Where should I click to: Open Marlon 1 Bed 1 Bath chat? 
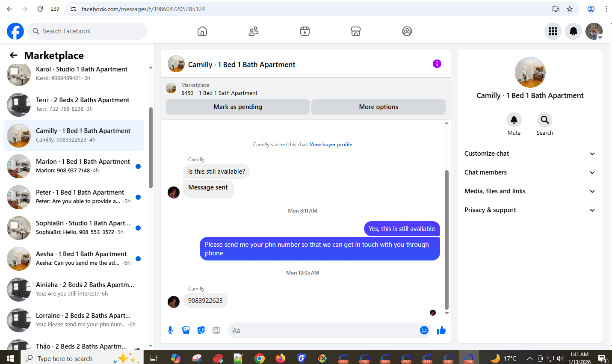pyautogui.click(x=74, y=166)
